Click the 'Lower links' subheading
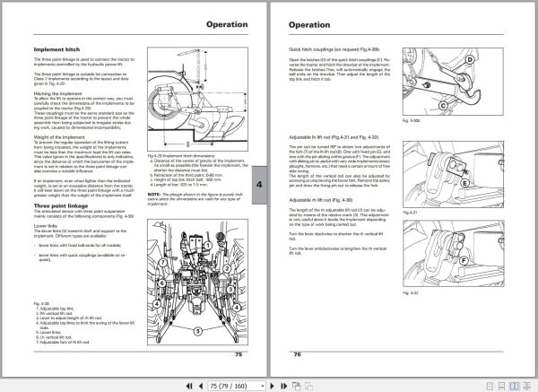This screenshot has height=392, width=538. [x=46, y=226]
